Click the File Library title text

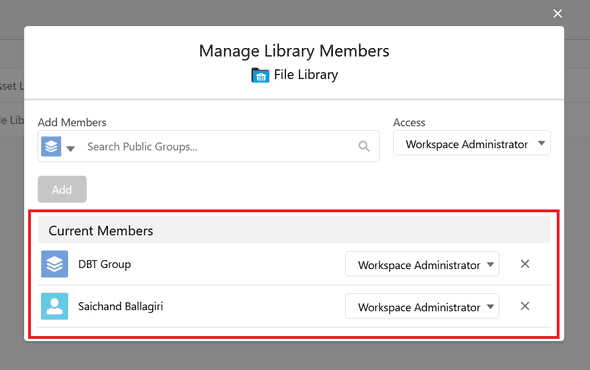pyautogui.click(x=306, y=75)
